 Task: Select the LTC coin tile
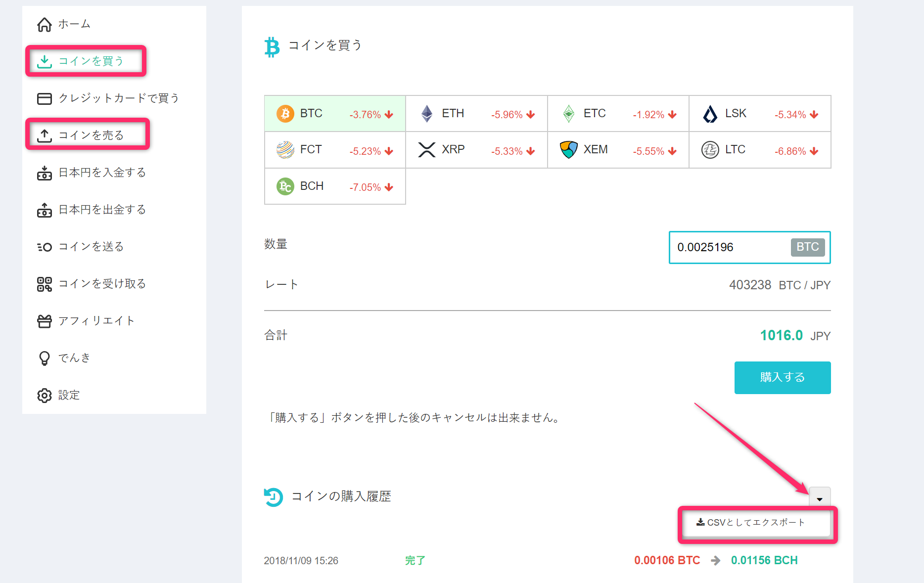[x=760, y=150]
